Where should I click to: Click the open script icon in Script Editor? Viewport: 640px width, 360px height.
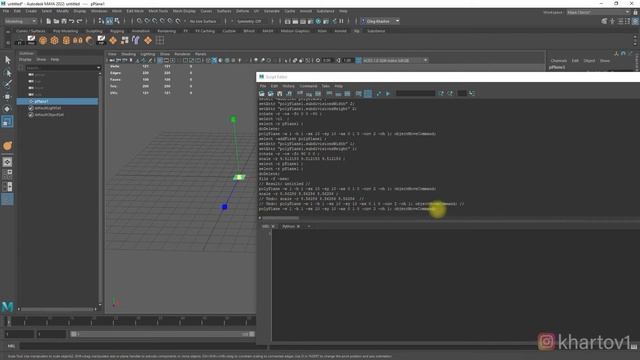tap(262, 93)
